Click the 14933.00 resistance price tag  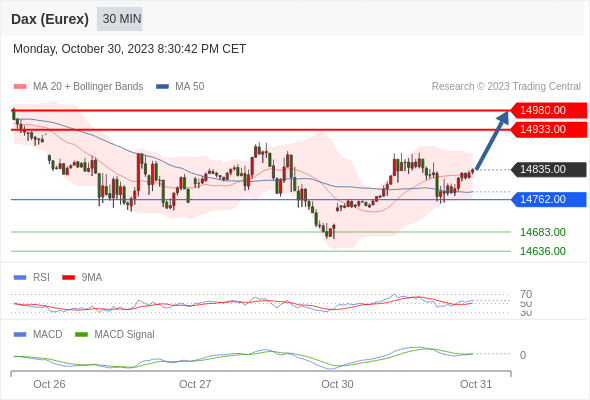click(x=549, y=129)
